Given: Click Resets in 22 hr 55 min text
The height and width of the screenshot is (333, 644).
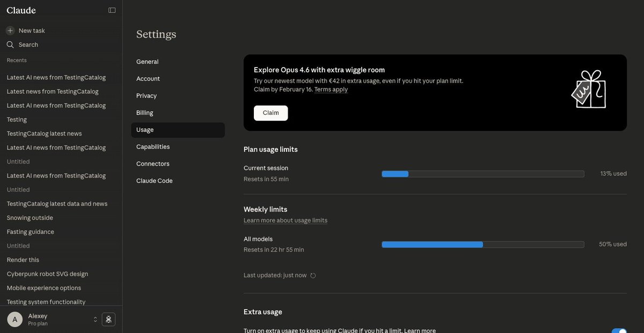Looking at the screenshot, I should (x=274, y=250).
